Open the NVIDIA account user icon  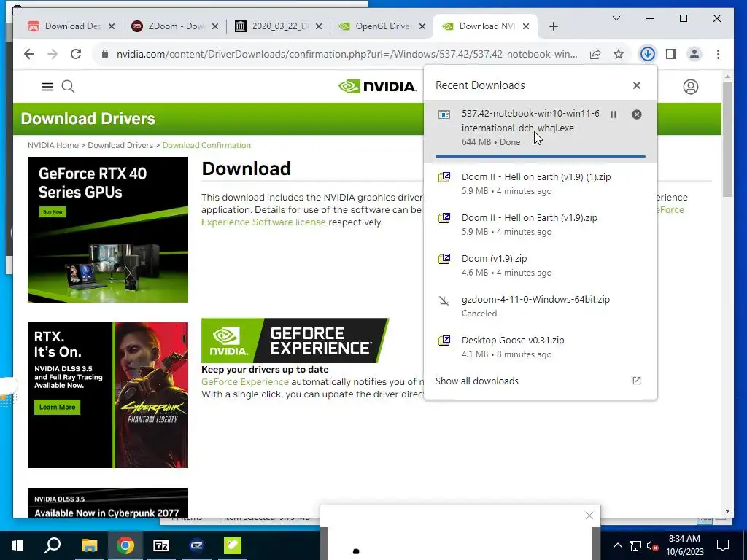click(690, 87)
